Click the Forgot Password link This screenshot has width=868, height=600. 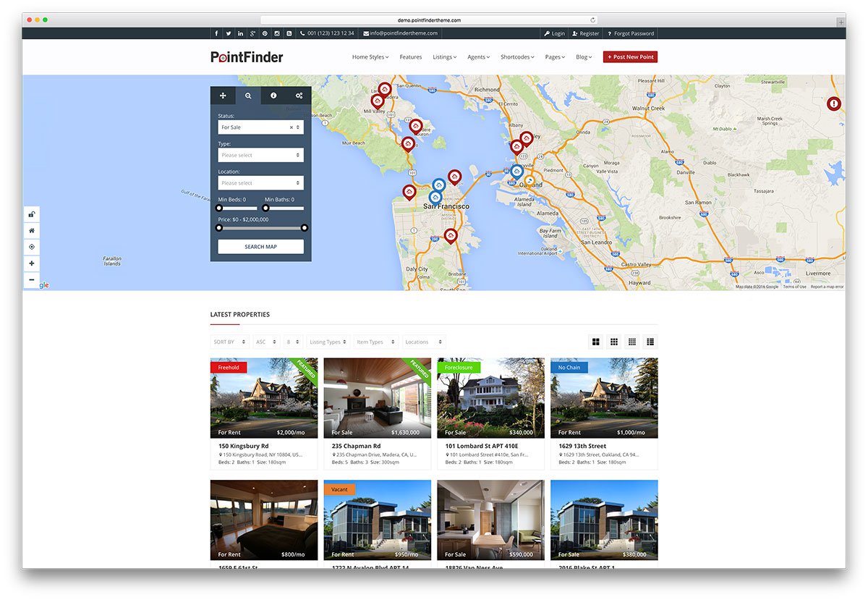631,33
